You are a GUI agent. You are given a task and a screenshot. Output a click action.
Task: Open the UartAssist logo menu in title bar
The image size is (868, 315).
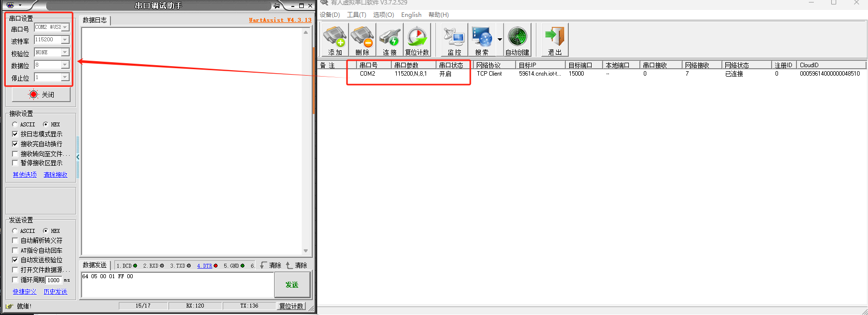(x=10, y=5)
